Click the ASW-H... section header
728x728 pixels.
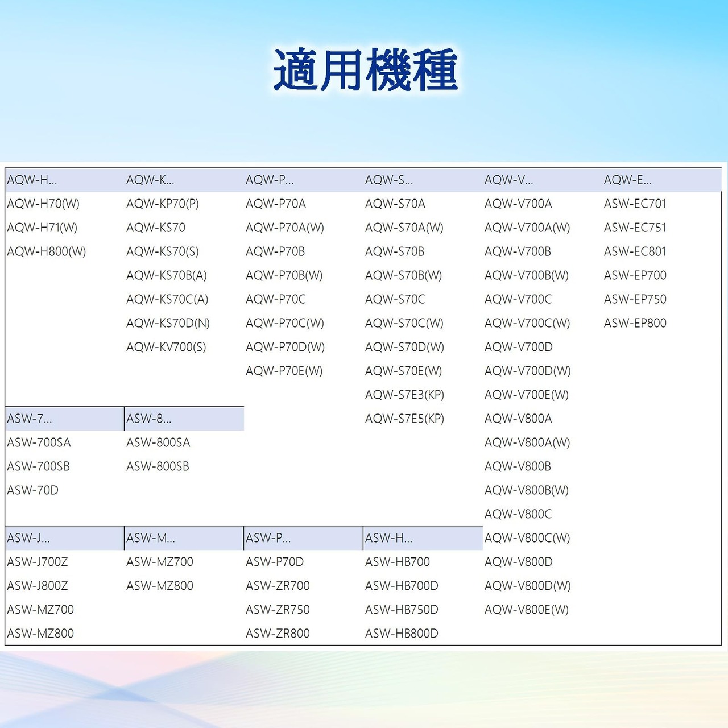coord(423,539)
